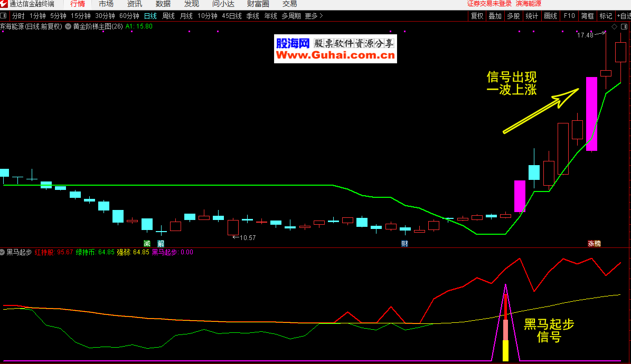This screenshot has height=364, width=631.
Task: Switch chart to 周线 period
Action: pos(168,16)
